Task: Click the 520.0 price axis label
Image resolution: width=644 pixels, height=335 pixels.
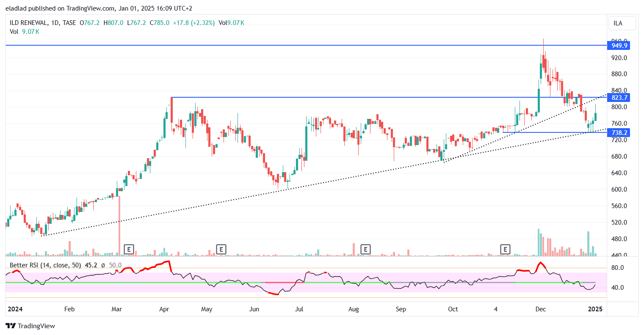Action: tap(619, 223)
